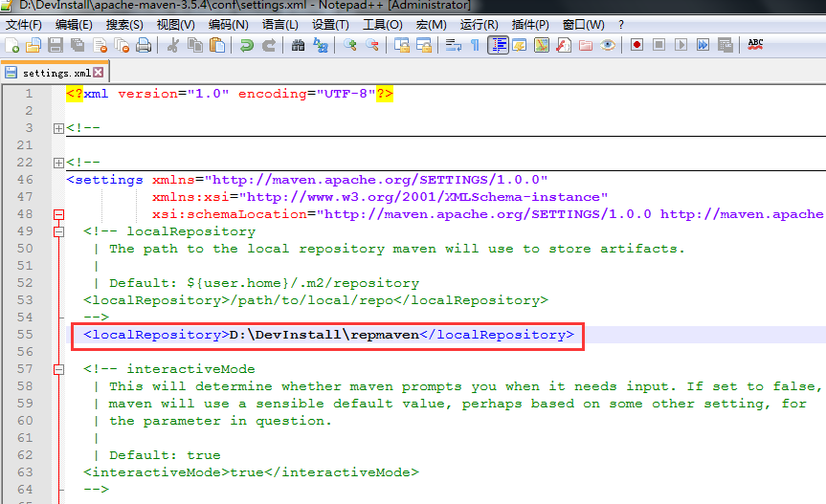Click the Save All icon
This screenshot has width=826, height=504.
point(78,45)
